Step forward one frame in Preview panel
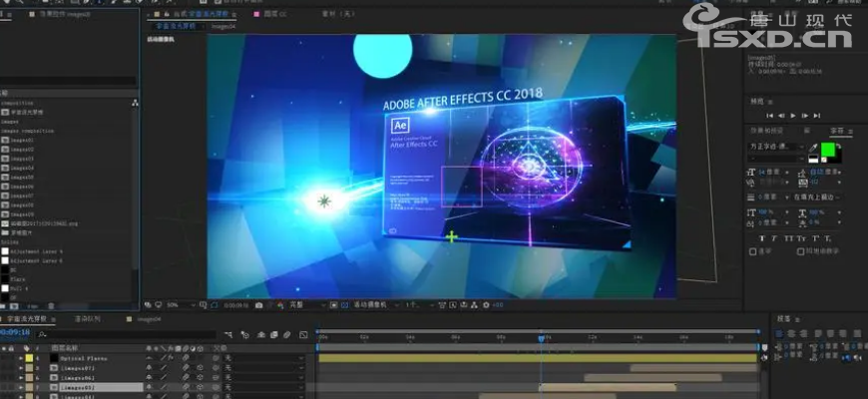Screen dimensions: 868x399 805,116
